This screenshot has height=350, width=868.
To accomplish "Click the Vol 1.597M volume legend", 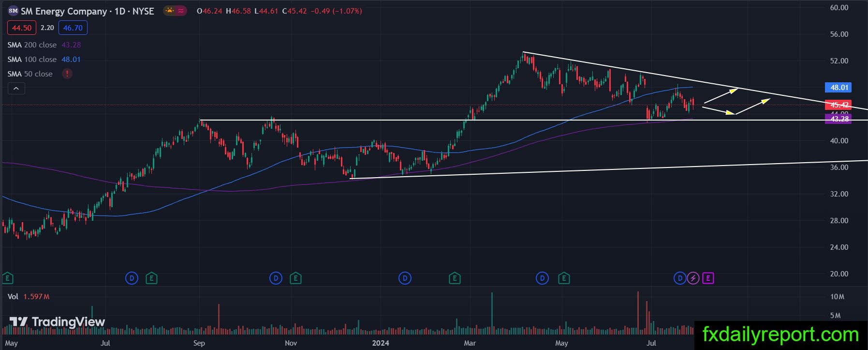I will tap(29, 296).
